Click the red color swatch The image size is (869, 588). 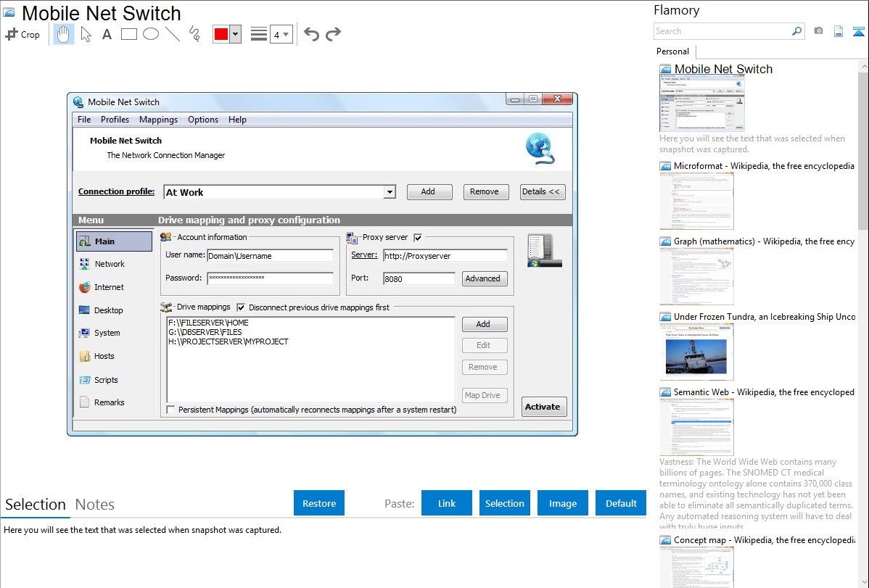[x=221, y=34]
